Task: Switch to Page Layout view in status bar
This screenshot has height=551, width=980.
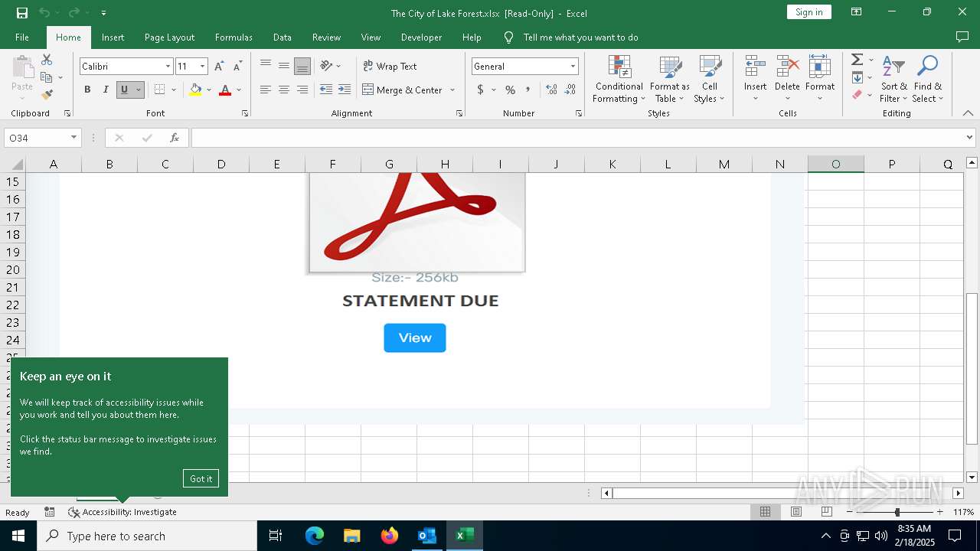Action: pos(796,512)
